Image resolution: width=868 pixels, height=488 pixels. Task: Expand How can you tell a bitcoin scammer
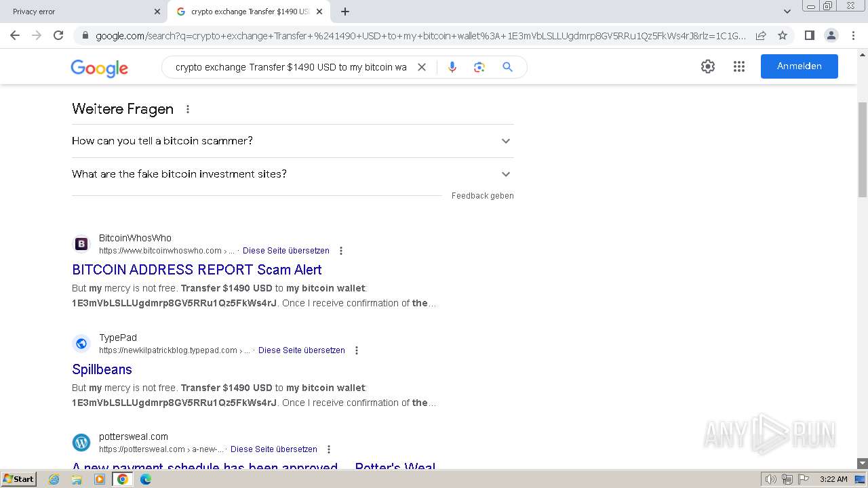pos(292,141)
